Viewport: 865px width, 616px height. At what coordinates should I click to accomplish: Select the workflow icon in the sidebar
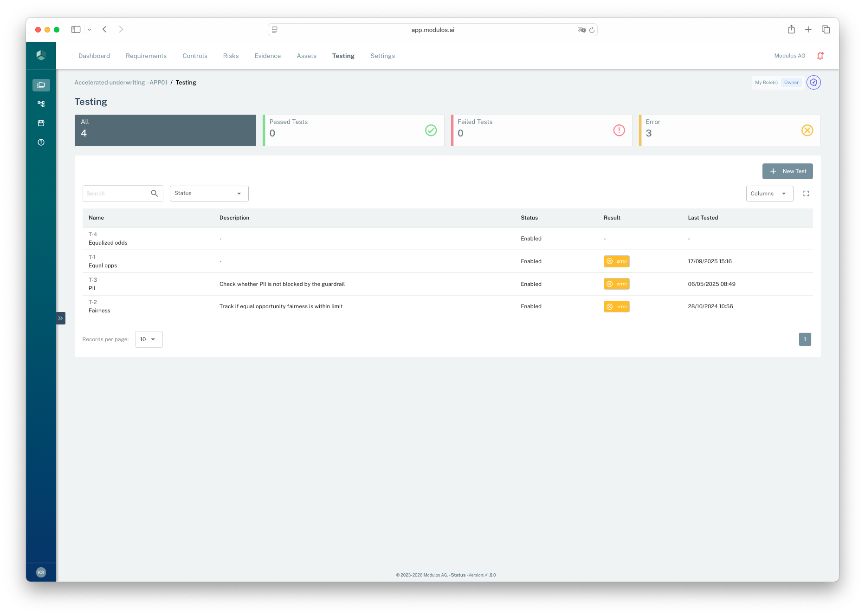tap(41, 104)
